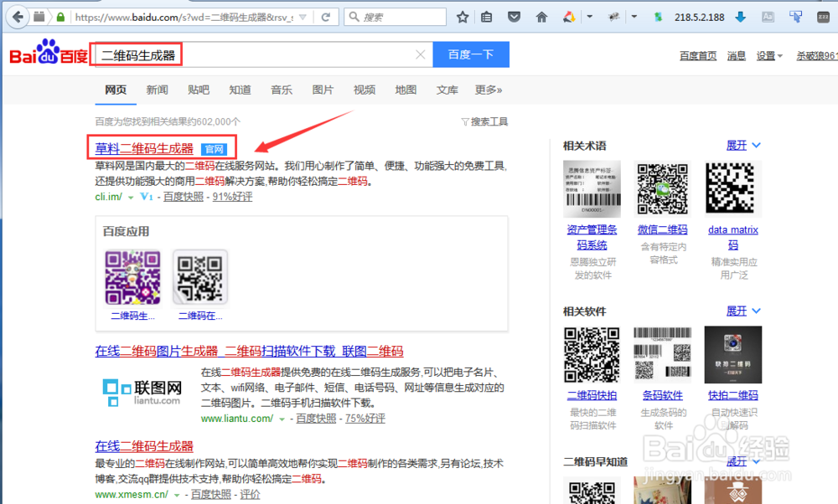Open the 二维码快拍 software thumbnail
This screenshot has width=838, height=504.
pos(592,355)
